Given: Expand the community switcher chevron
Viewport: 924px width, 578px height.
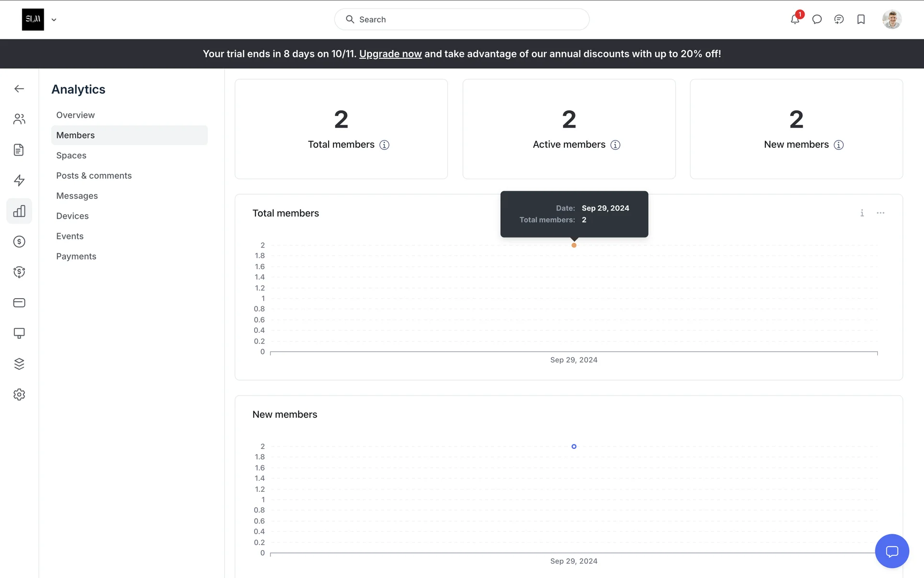Looking at the screenshot, I should pos(54,20).
